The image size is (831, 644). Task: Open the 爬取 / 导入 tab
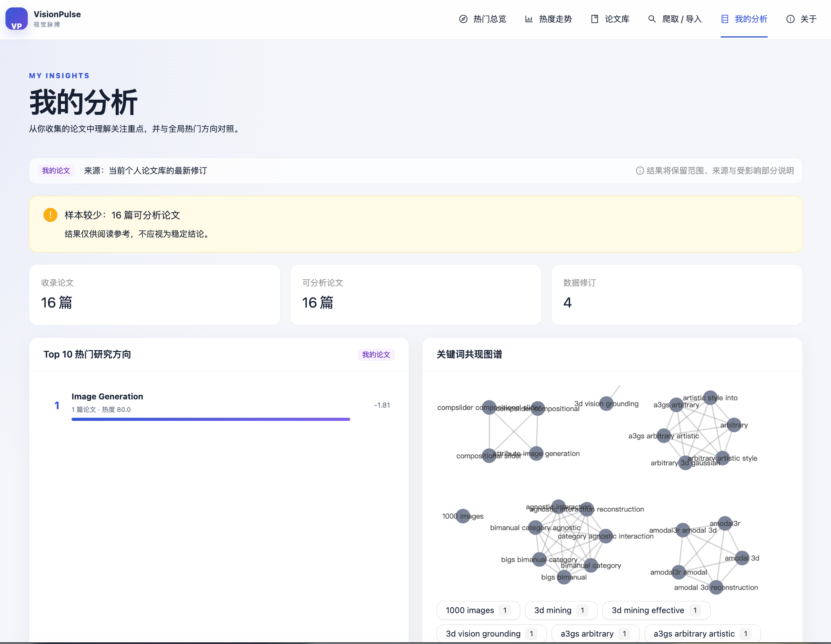(x=675, y=19)
